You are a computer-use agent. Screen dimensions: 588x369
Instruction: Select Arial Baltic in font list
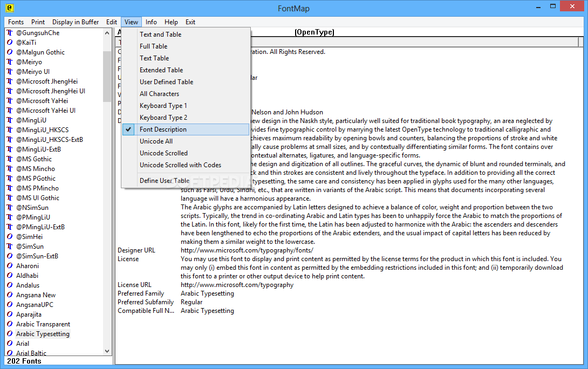click(x=31, y=353)
